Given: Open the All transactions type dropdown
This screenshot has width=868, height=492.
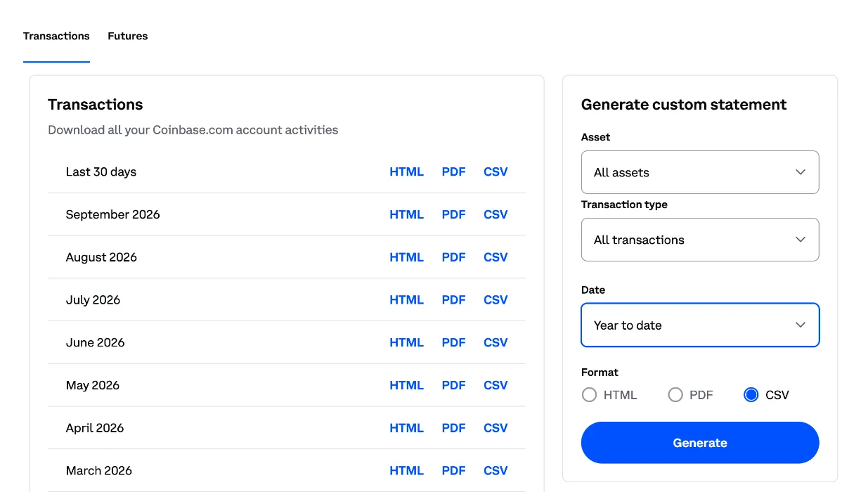Looking at the screenshot, I should 700,240.
